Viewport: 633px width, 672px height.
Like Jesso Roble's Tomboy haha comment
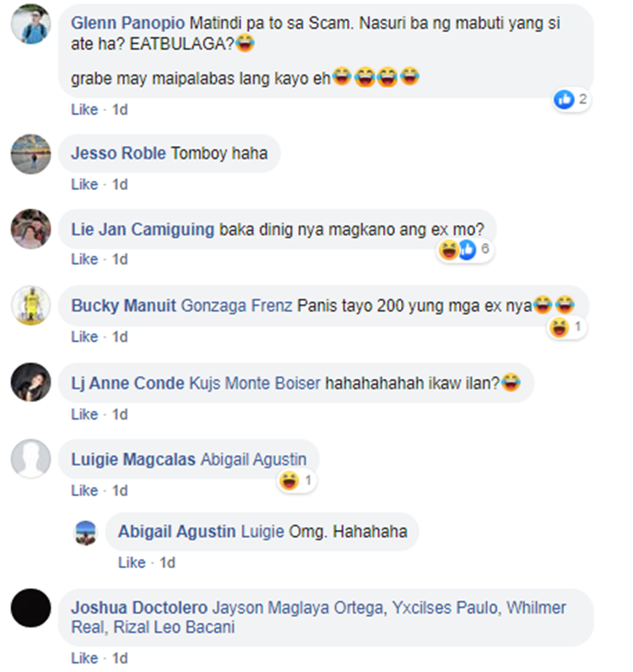click(84, 184)
